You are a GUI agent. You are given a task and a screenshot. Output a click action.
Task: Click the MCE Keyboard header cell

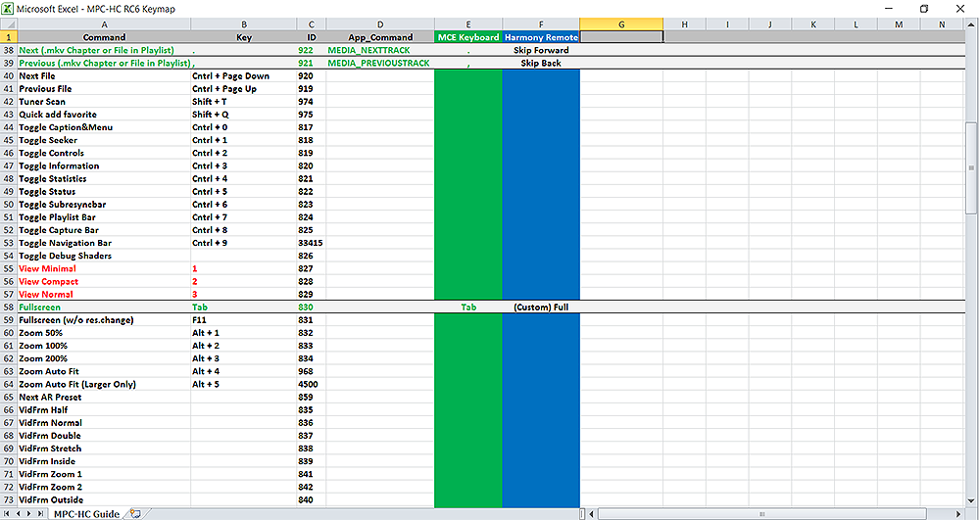coord(468,37)
